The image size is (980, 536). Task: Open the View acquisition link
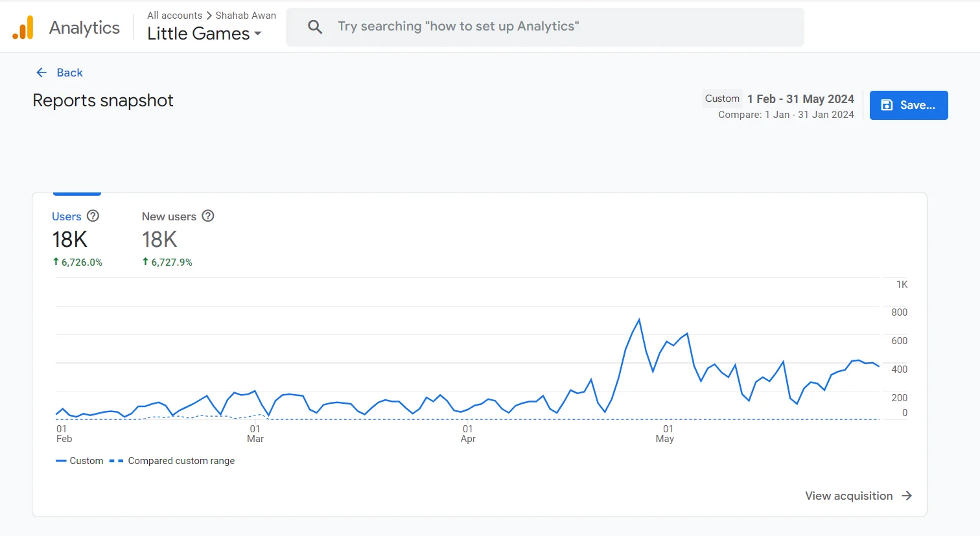(x=848, y=496)
